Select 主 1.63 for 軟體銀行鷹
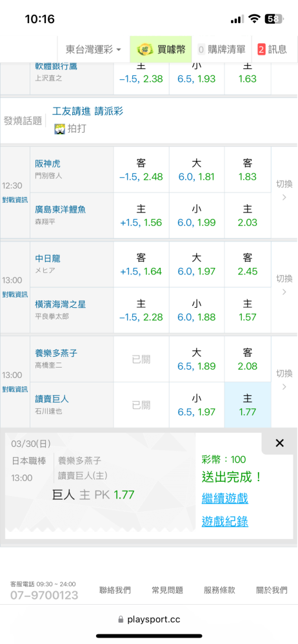This screenshot has width=298, height=644. pyautogui.click(x=248, y=79)
